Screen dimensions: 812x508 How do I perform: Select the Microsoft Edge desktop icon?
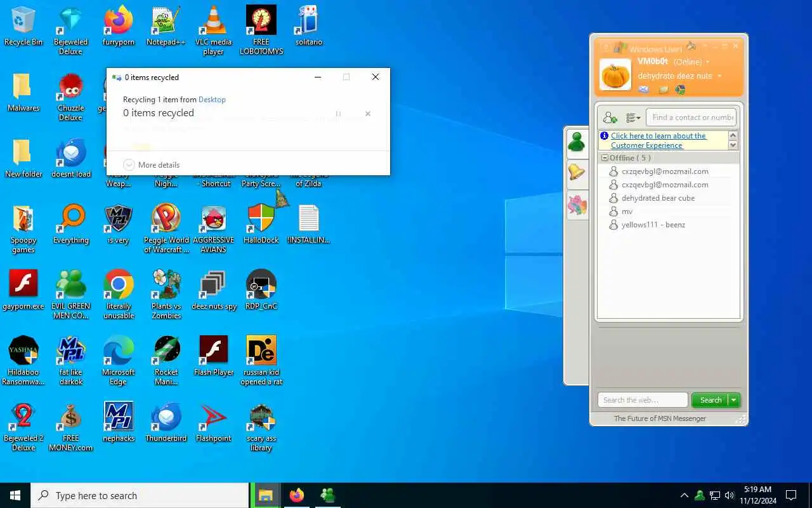tap(119, 361)
